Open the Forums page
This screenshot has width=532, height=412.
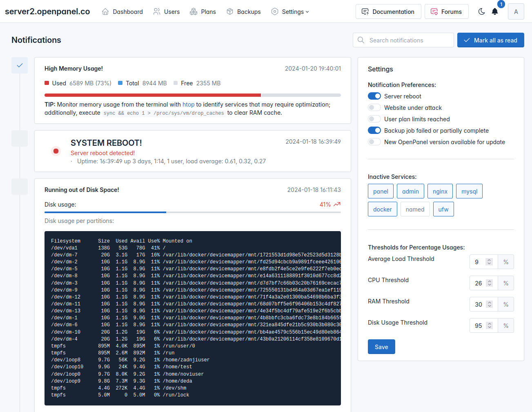click(446, 11)
